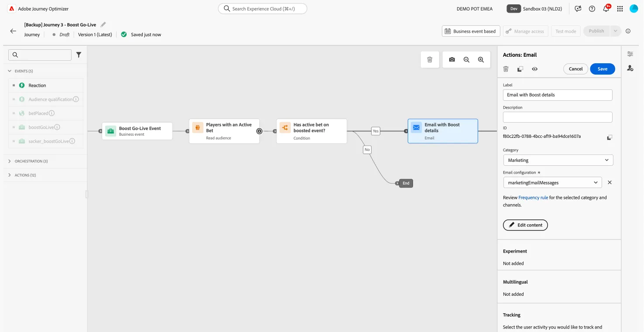Image resolution: width=644 pixels, height=332 pixels.
Task: Click the Experiment section heading
Action: (515, 251)
